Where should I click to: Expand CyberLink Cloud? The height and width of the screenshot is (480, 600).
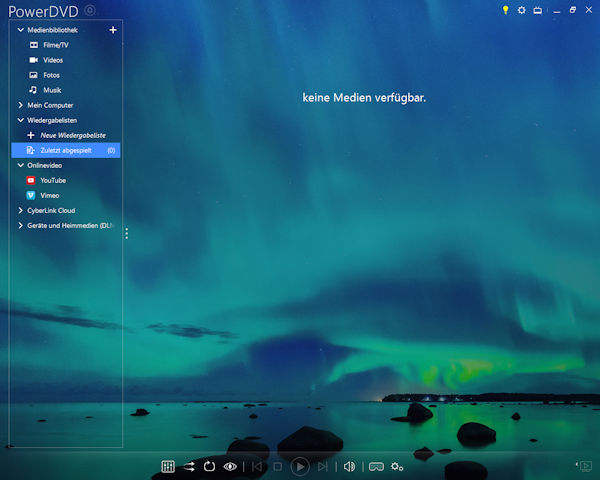tap(21, 210)
